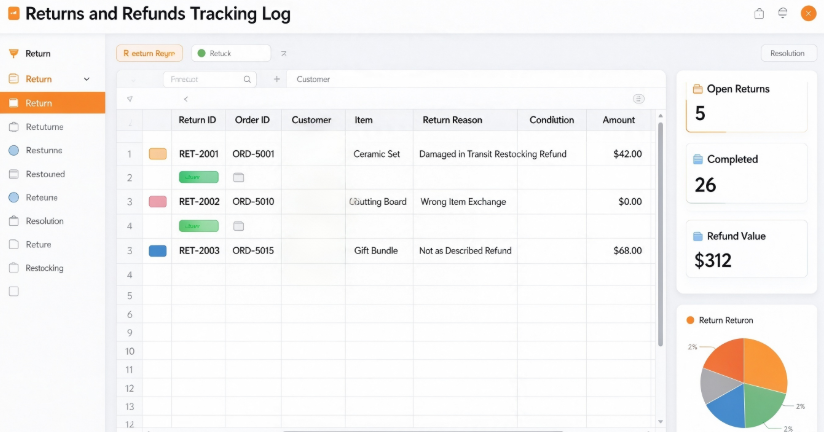
Task: Click the Resolution sidebar clipboard icon
Action: pyautogui.click(x=14, y=221)
